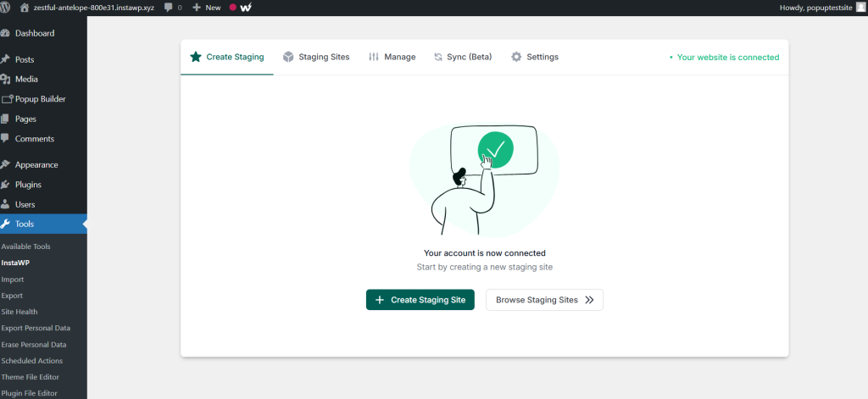
Task: Open Erase Personal Data submenu link
Action: (34, 344)
